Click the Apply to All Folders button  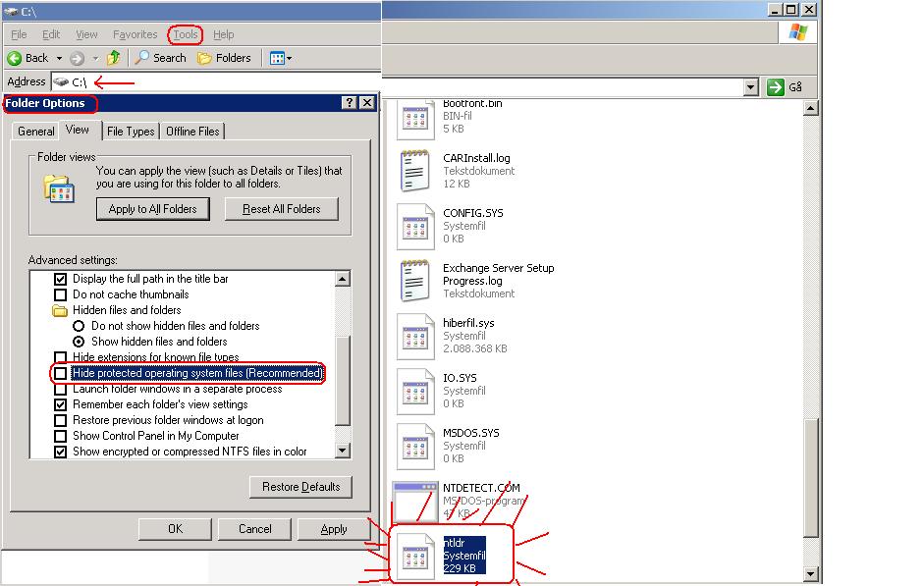tap(152, 209)
